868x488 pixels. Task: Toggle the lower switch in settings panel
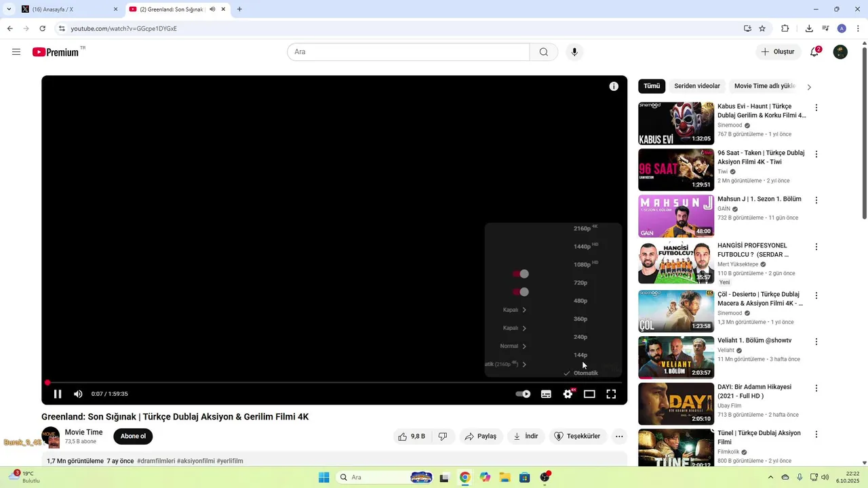(521, 292)
